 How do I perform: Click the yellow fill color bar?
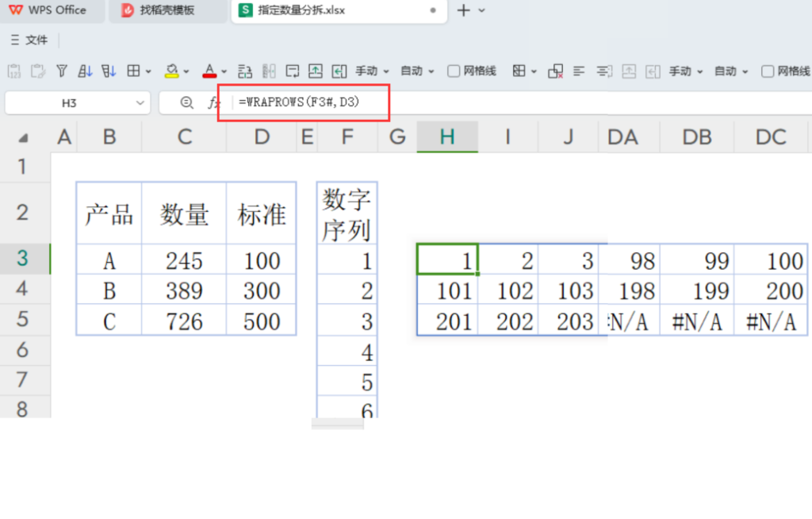click(171, 76)
